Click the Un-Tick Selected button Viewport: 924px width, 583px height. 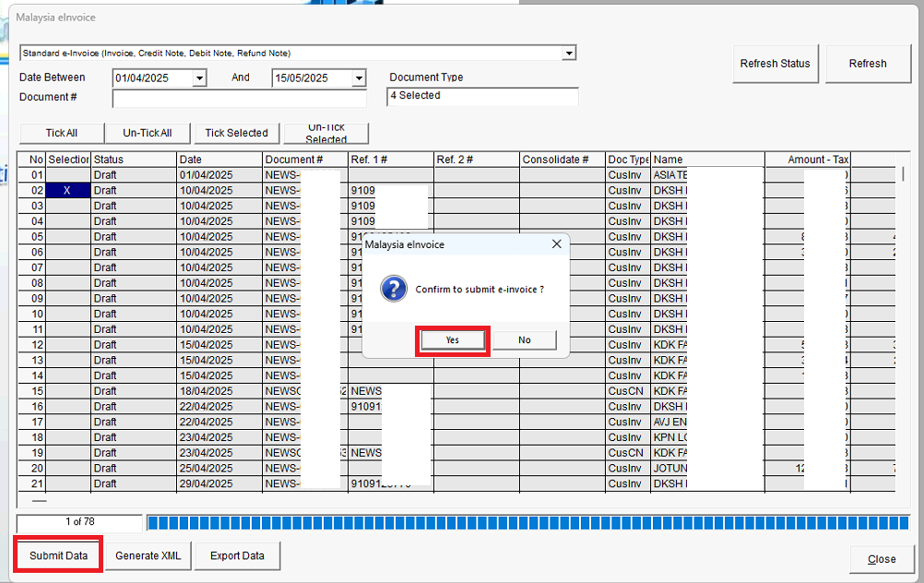coord(326,133)
